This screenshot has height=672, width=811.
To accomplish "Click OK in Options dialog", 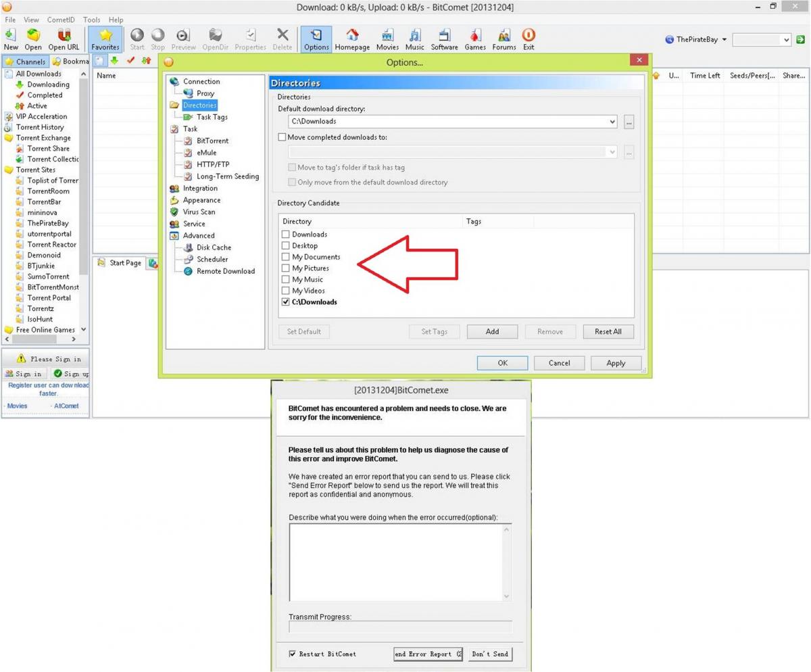I will 502,363.
